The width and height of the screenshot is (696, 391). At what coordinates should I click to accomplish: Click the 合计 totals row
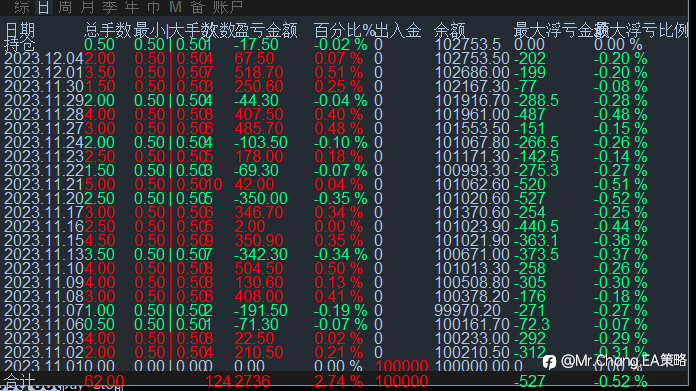(x=346, y=381)
